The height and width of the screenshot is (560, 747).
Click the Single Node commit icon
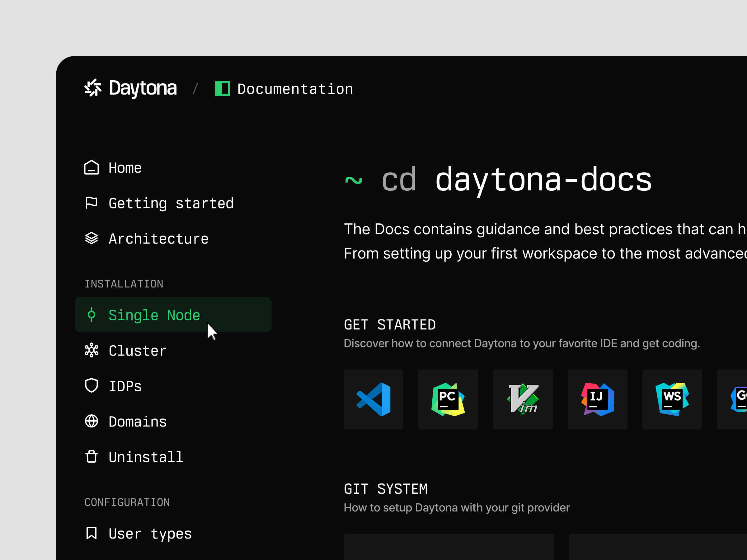[x=92, y=315]
